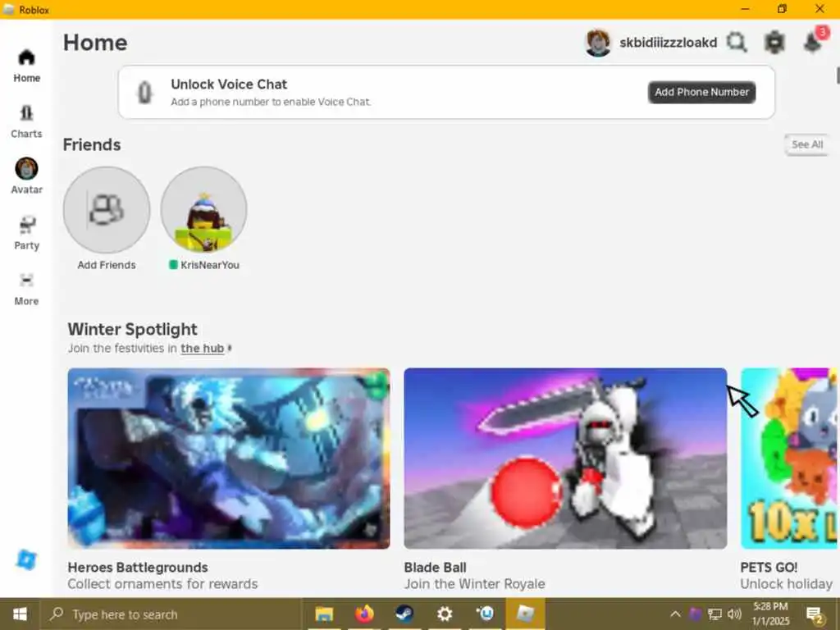The image size is (840, 630).
Task: Open network icon in system tray
Action: click(x=714, y=614)
